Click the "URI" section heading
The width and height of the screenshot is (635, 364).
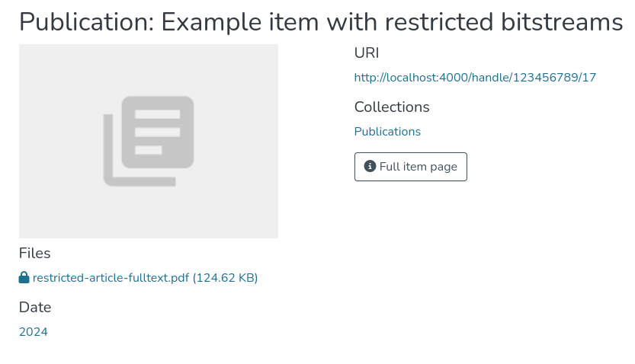click(367, 53)
